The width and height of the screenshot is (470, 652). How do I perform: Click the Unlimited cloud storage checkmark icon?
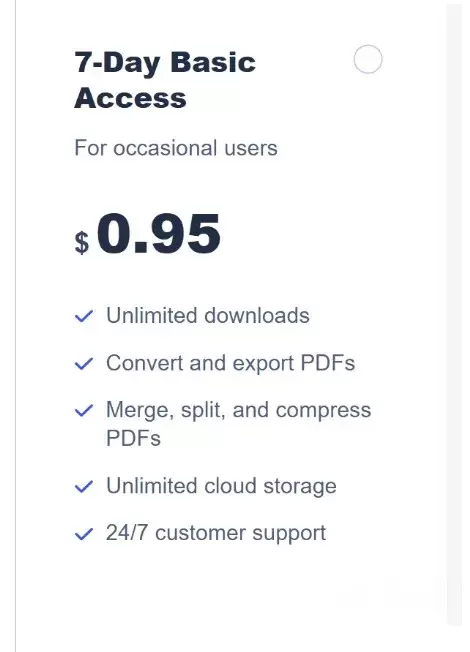pyautogui.click(x=84, y=486)
